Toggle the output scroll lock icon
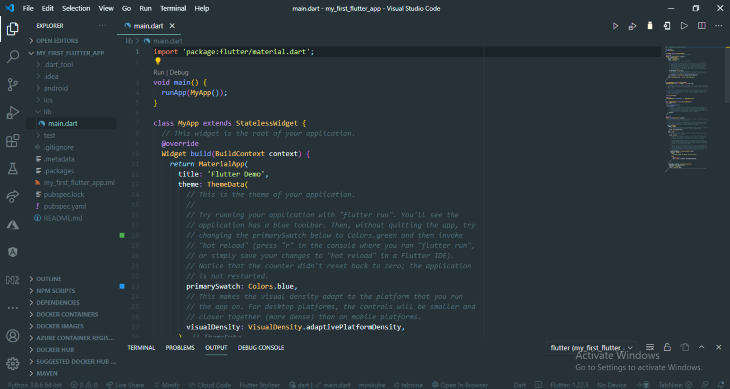 click(x=667, y=347)
